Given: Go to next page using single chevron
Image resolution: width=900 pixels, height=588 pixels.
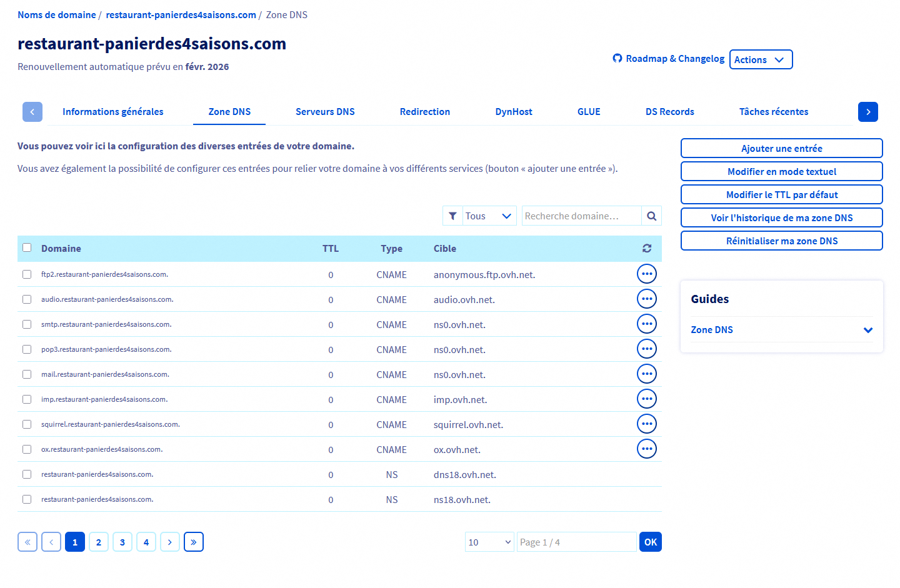Looking at the screenshot, I should click(170, 542).
